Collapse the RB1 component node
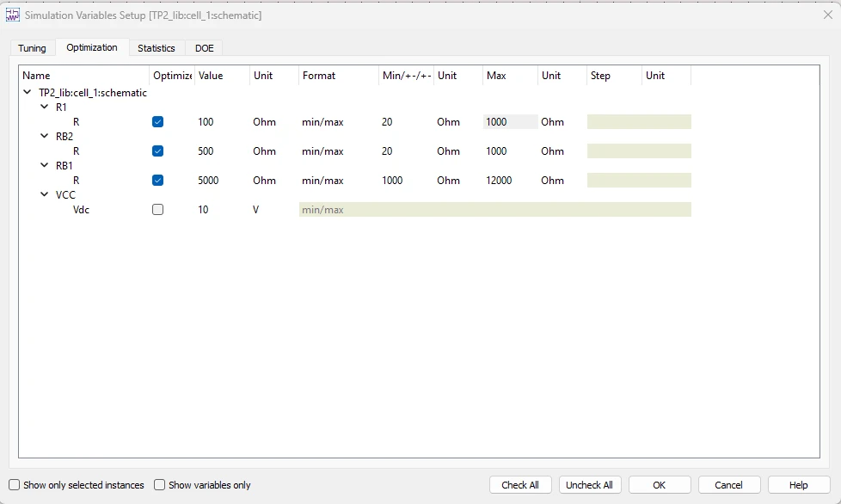 pos(45,165)
